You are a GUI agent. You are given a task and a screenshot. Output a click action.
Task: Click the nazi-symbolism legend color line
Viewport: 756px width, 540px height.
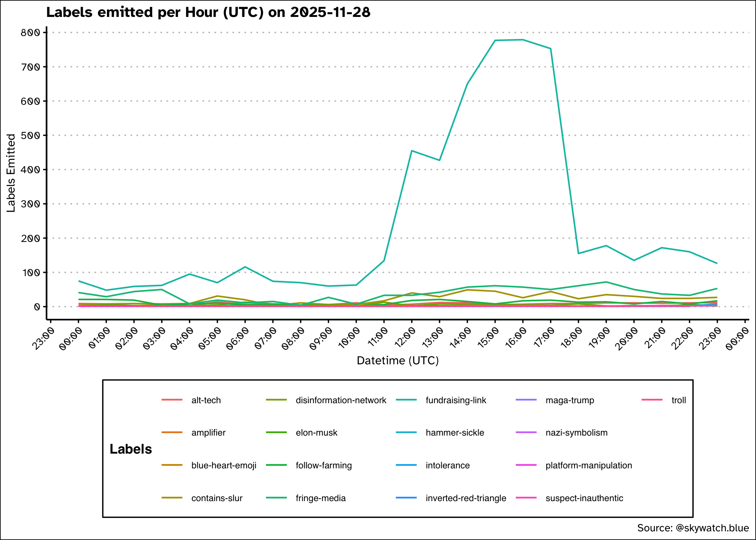[x=526, y=432]
